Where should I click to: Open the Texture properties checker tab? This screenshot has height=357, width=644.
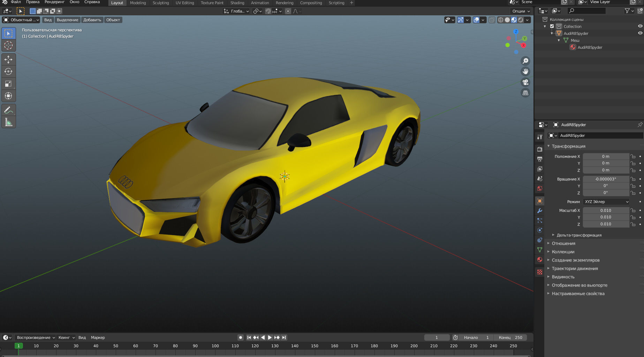[540, 272]
